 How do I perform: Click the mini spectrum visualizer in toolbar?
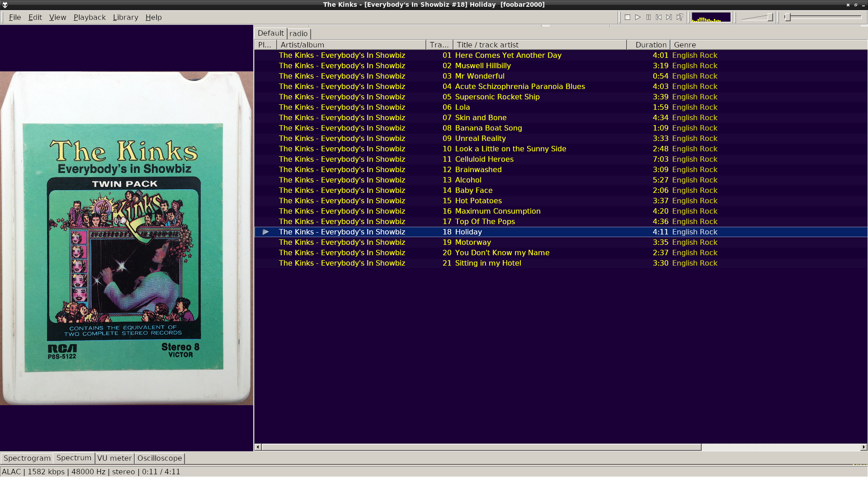tap(711, 17)
